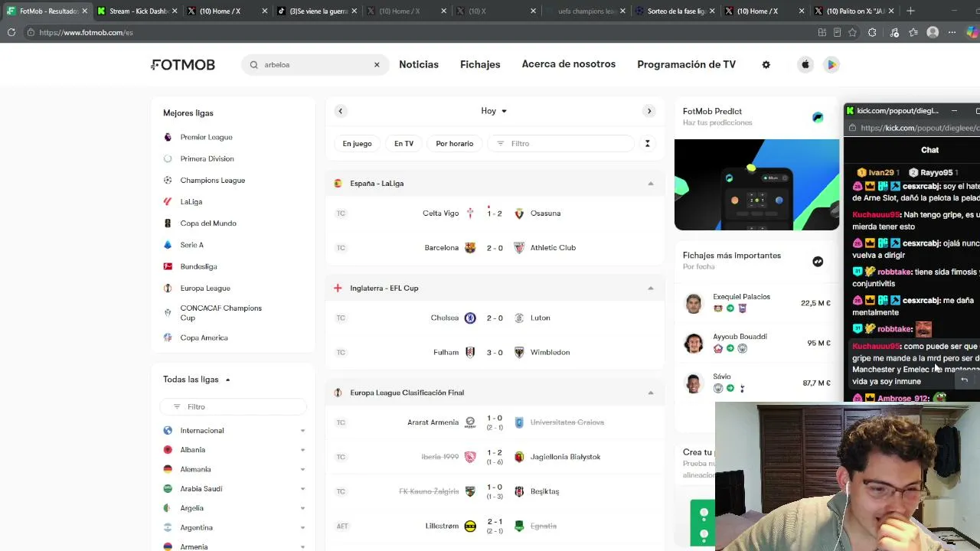980x551 pixels.
Task: Toggle the 'En TV' filter
Action: pyautogui.click(x=403, y=144)
